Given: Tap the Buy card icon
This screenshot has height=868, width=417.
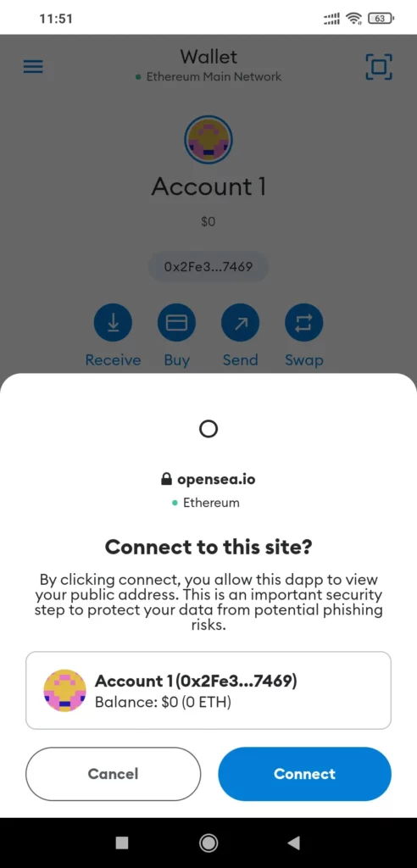Looking at the screenshot, I should click(176, 322).
